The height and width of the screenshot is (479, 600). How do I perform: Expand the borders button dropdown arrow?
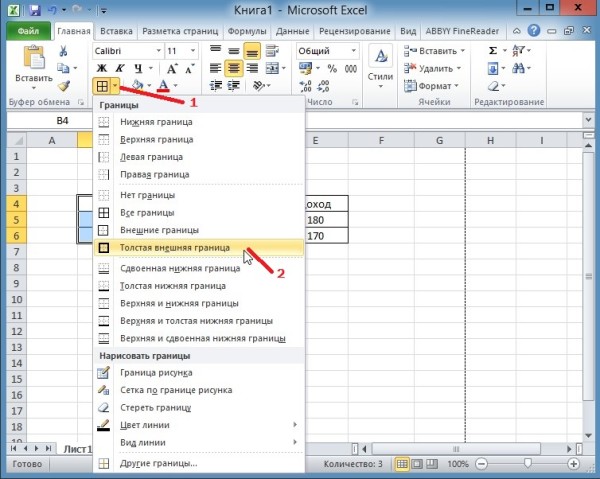tap(115, 86)
